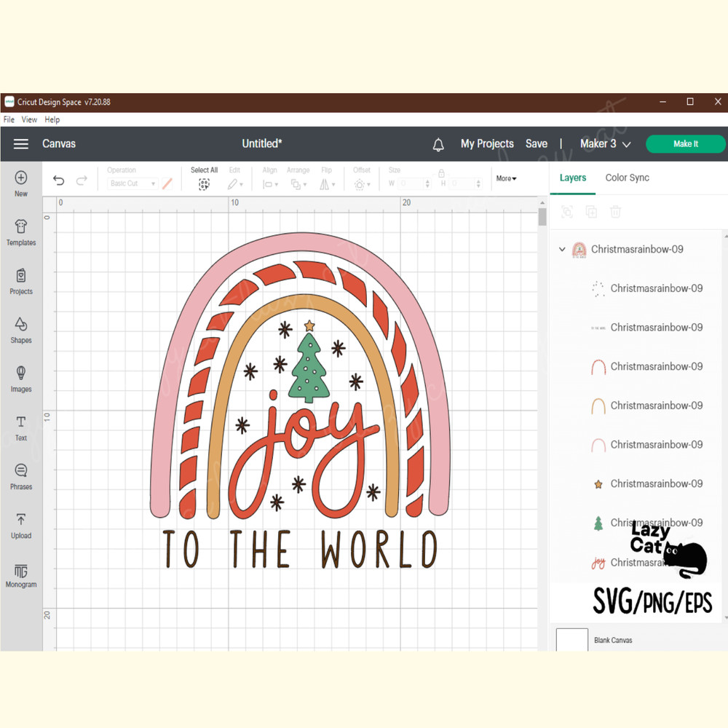The image size is (728, 728).
Task: Open the File menu
Action: pyautogui.click(x=9, y=119)
